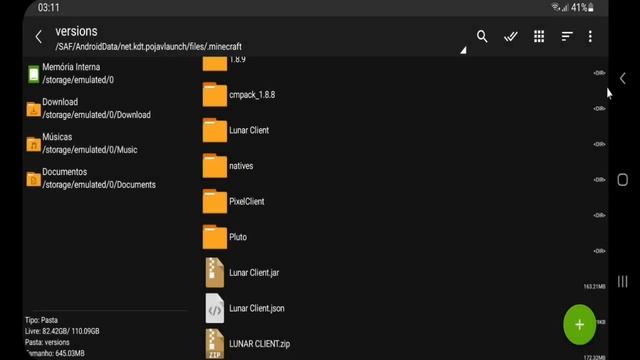Click the natives folder icon
Image resolution: width=640 pixels, height=360 pixels.
[x=215, y=166]
